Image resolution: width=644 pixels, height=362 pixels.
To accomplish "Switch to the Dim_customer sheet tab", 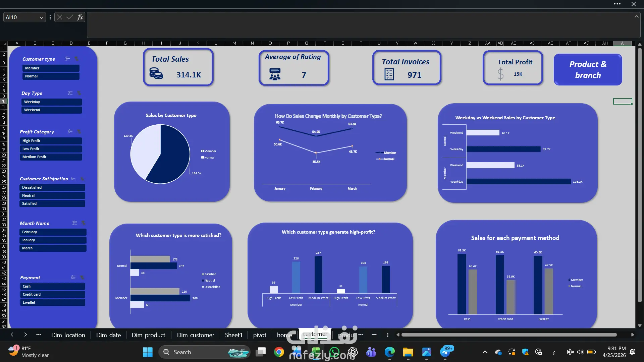I will 196,335.
